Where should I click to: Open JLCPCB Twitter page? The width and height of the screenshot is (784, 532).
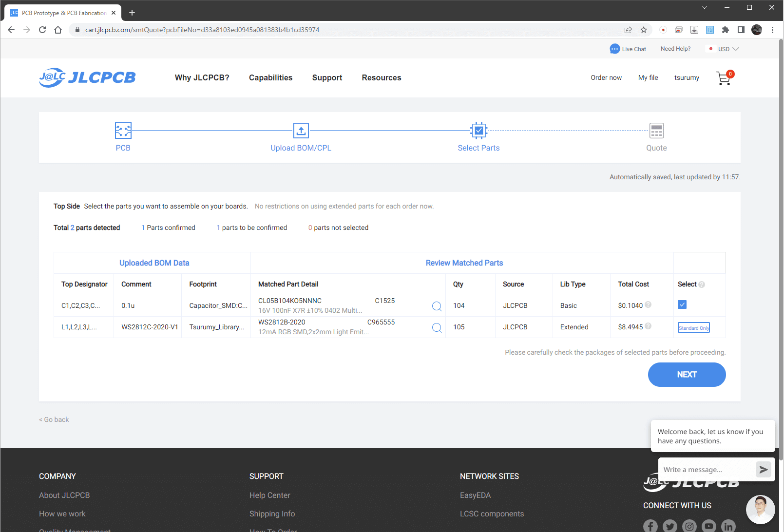click(670, 526)
